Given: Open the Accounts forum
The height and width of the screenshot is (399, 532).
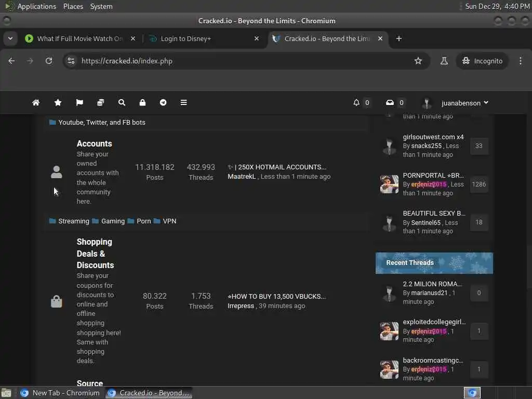Looking at the screenshot, I should [94, 143].
